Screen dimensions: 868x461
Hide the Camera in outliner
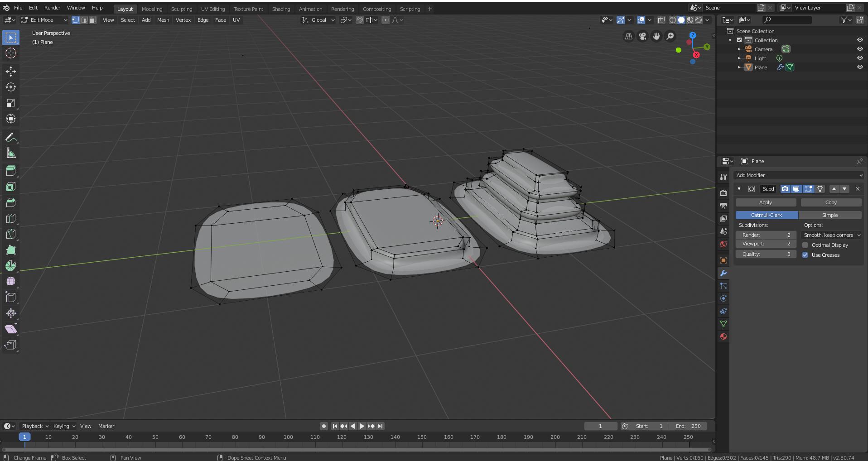[859, 49]
